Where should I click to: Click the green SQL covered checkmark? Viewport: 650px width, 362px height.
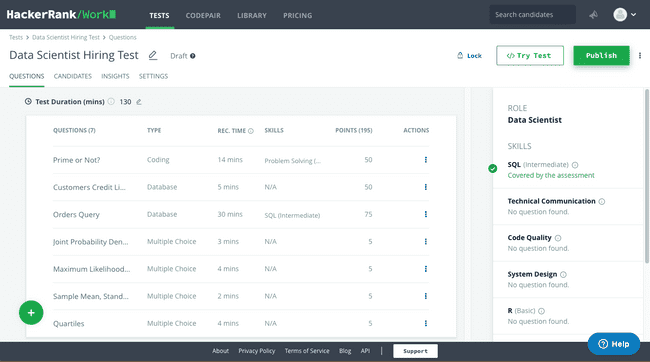click(492, 168)
